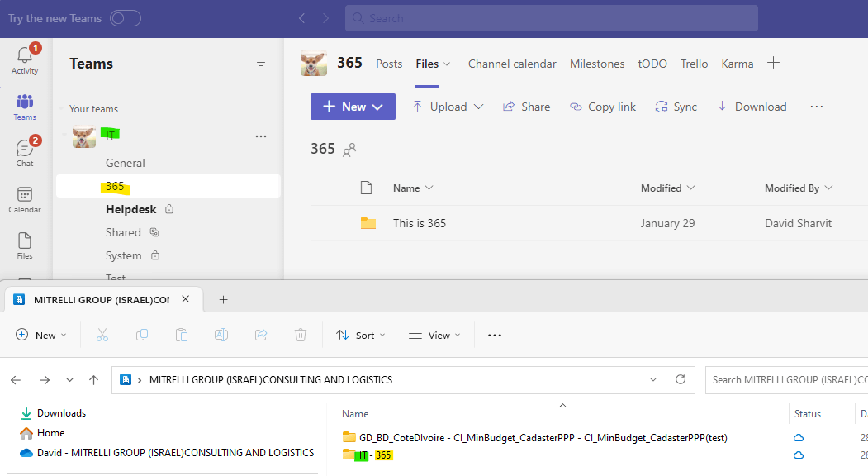Screen dimensions: 868x476
Task: Open the Milestones tab
Action: [x=597, y=64]
